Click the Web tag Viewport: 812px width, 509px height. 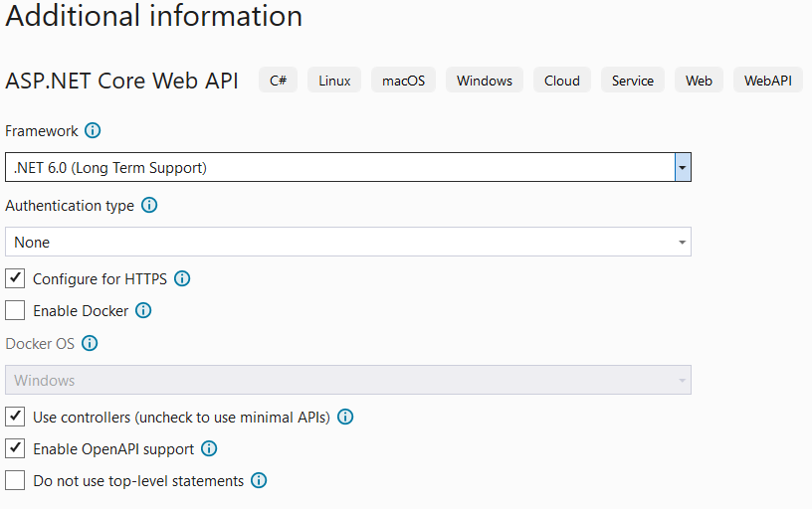tap(700, 81)
